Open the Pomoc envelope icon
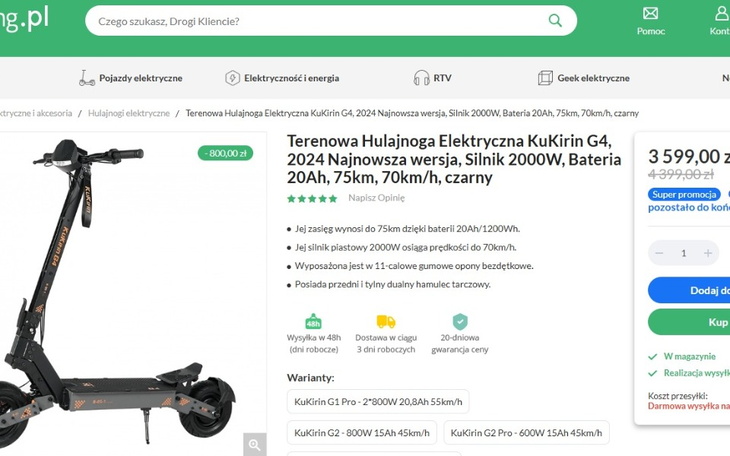The width and height of the screenshot is (730, 456). (x=650, y=14)
